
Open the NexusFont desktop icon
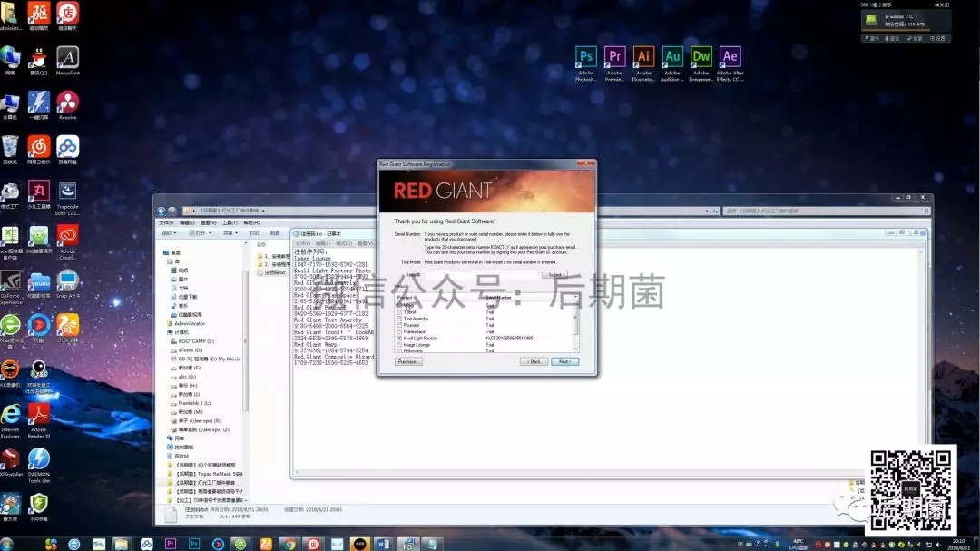tap(67, 62)
